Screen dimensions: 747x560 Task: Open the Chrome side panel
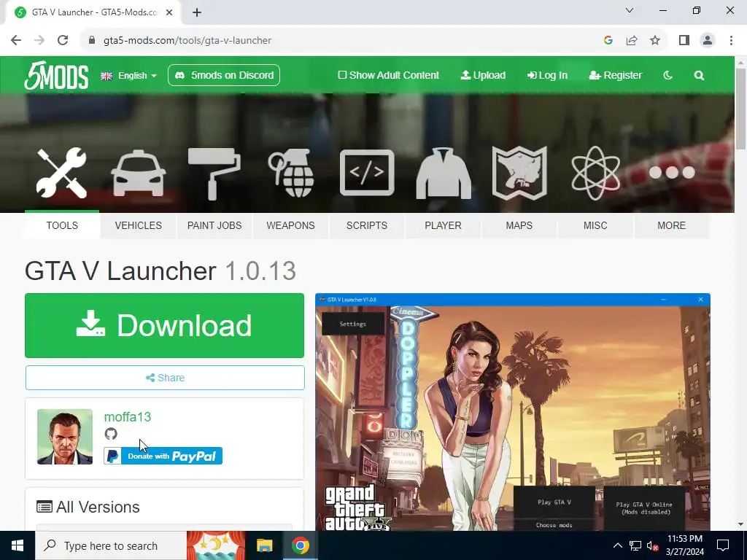coord(684,41)
